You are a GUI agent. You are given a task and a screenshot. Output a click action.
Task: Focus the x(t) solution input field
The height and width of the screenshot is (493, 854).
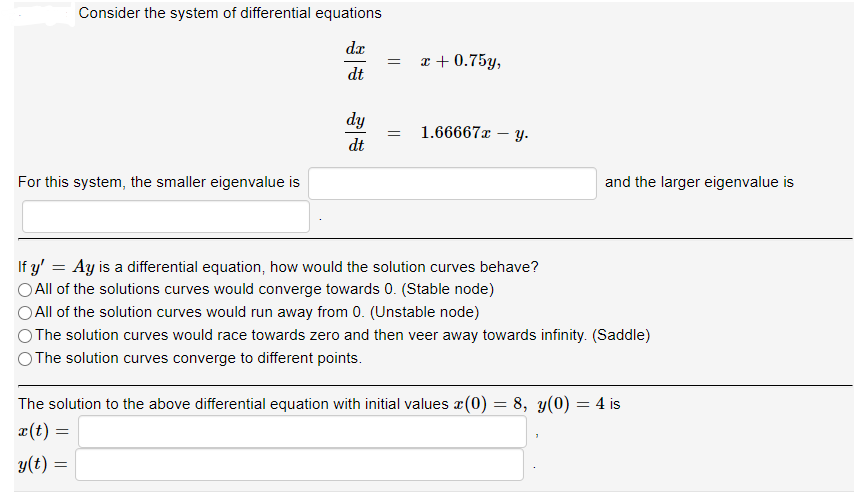coord(302,431)
